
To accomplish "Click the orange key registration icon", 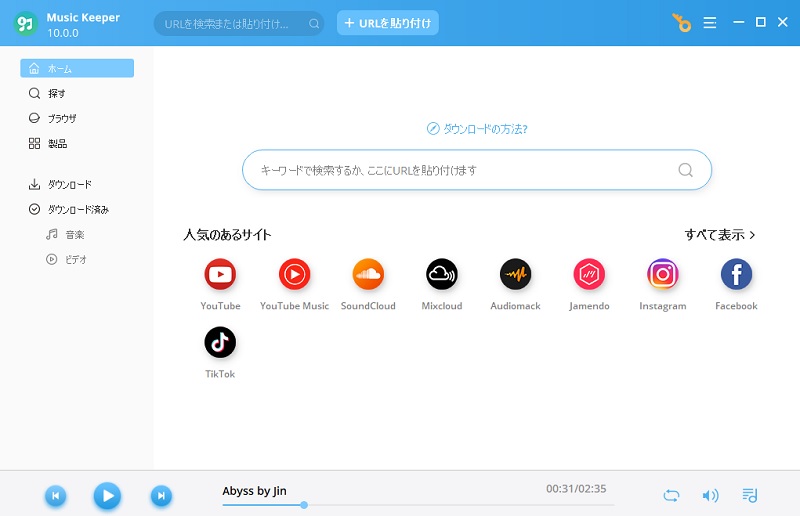I will coord(681,23).
